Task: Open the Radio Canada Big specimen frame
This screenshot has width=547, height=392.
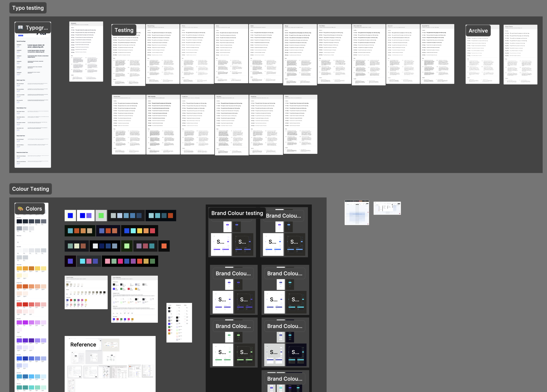Action: click(163, 124)
